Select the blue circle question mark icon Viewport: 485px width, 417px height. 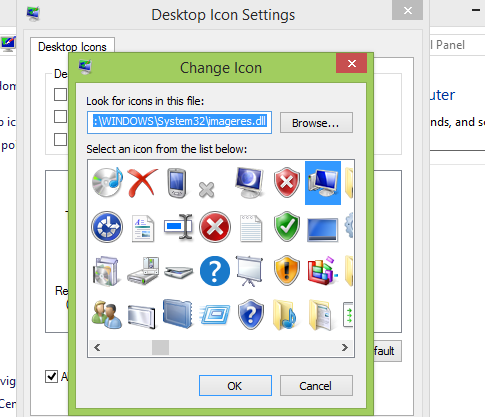215,271
